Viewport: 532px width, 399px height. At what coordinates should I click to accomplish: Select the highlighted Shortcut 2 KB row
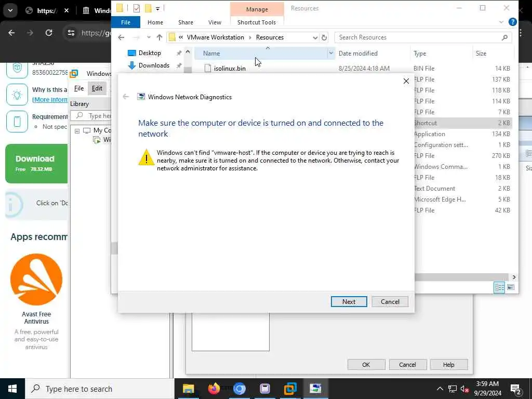pyautogui.click(x=463, y=123)
